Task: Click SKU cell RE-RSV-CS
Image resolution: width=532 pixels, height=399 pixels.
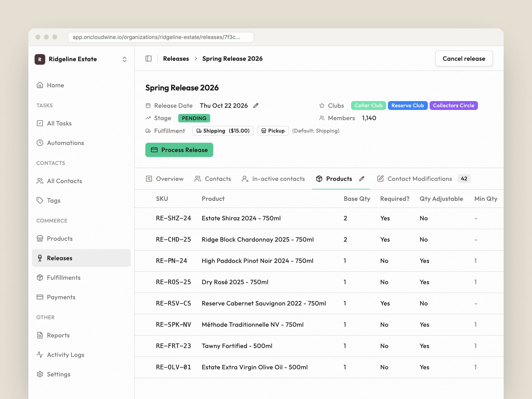Action: pos(173,303)
